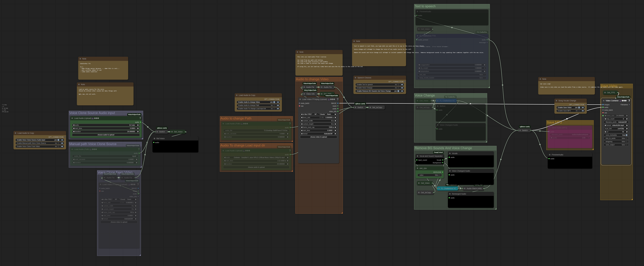Image resolution: width=644 pixels, height=266 pixels.
Task: Click the DeepExtract badge on Vocal and Sound Separator
Action: [x=438, y=152]
